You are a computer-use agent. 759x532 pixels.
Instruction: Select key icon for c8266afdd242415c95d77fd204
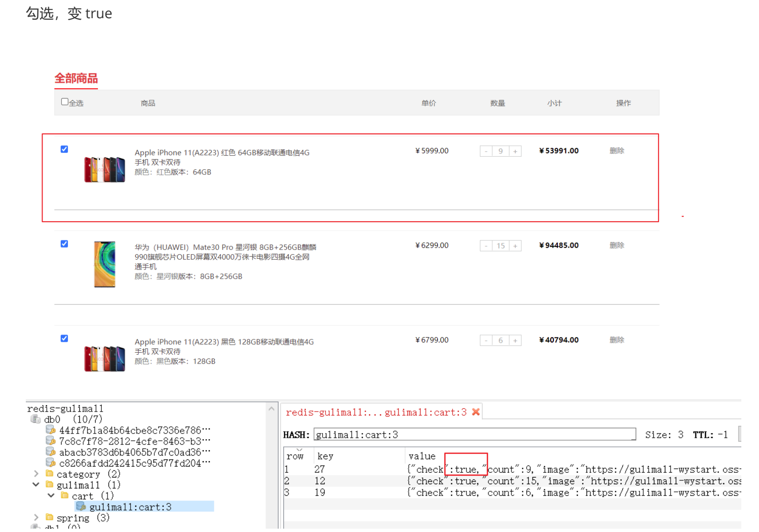point(50,463)
